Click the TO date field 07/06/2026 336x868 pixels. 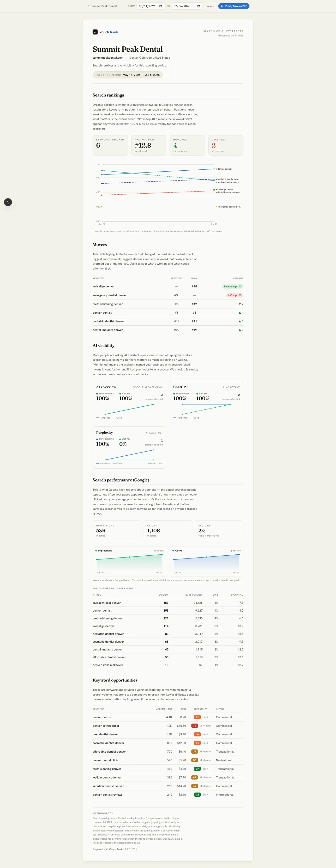pos(187,6)
